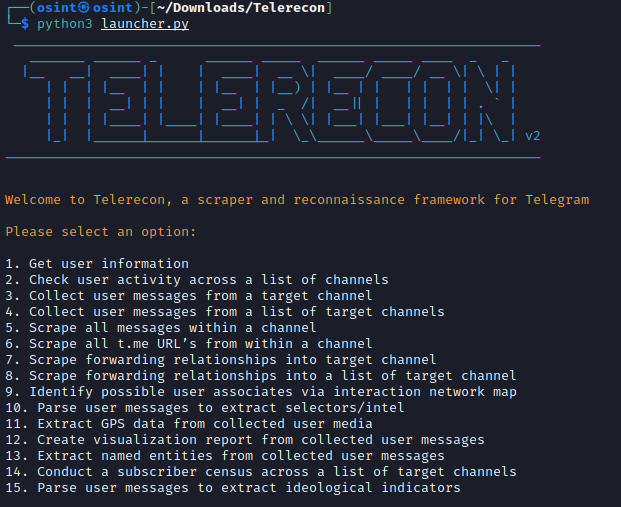The image size is (621, 507).
Task: Click the Welcome to Telerecon message line
Action: [296, 199]
